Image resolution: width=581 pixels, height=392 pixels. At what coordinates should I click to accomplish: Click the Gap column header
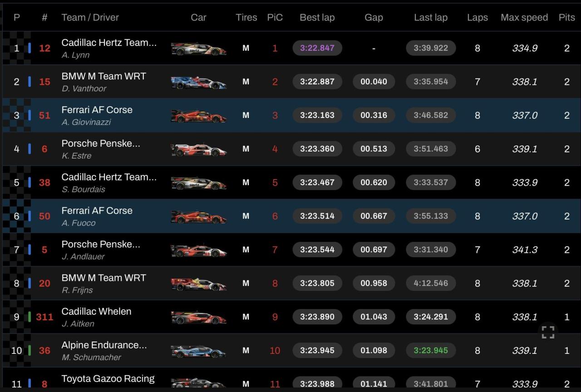(x=374, y=18)
